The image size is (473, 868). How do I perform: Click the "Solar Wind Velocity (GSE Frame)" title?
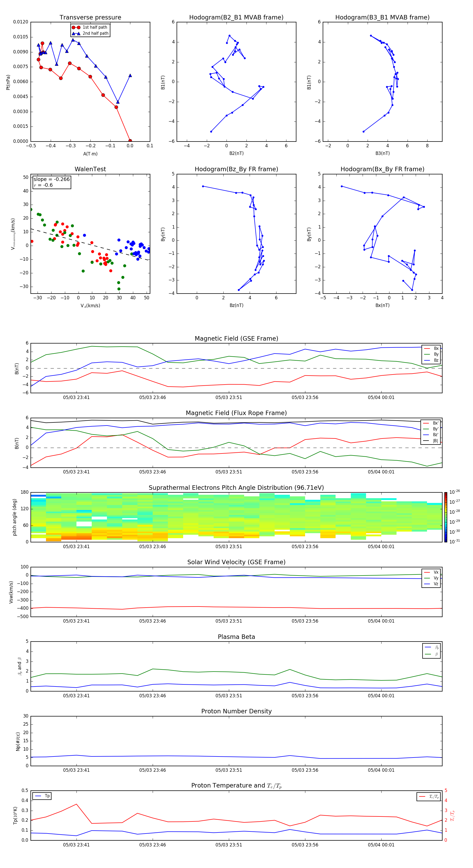point(236,562)
